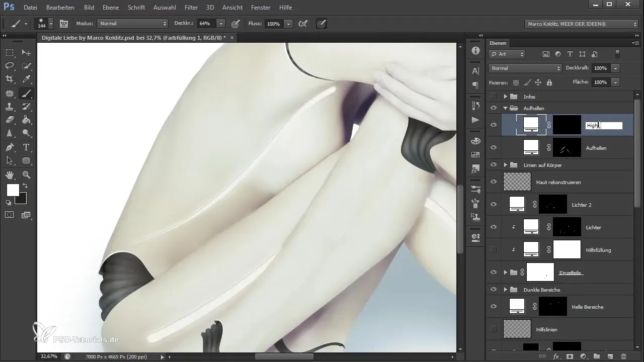Select the Rectangular Marquee tool

[10, 53]
